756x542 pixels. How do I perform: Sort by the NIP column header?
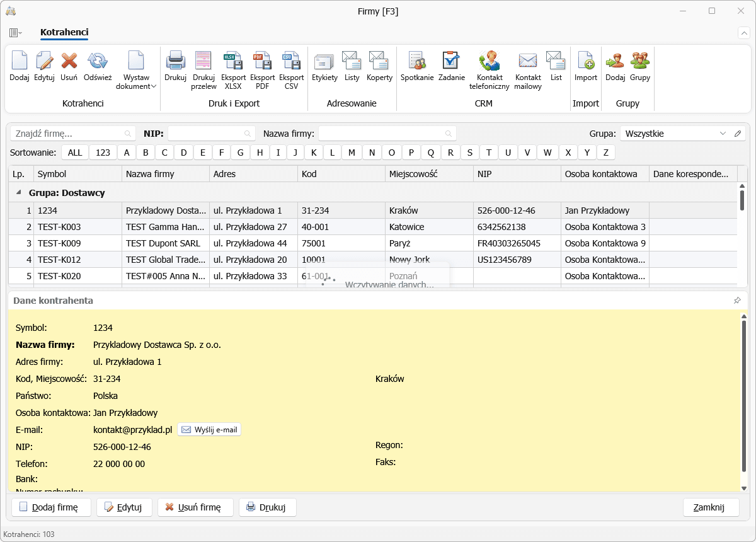click(x=517, y=174)
